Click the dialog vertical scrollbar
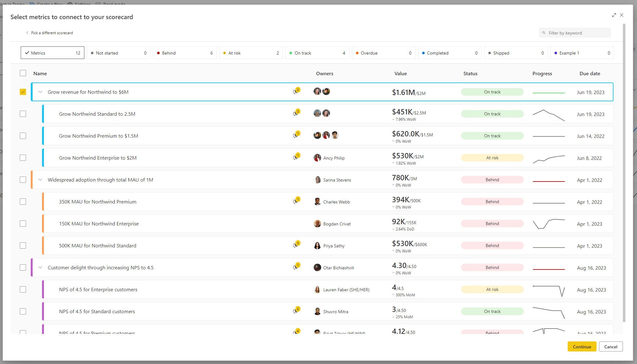637x364 pixels. coord(624,172)
